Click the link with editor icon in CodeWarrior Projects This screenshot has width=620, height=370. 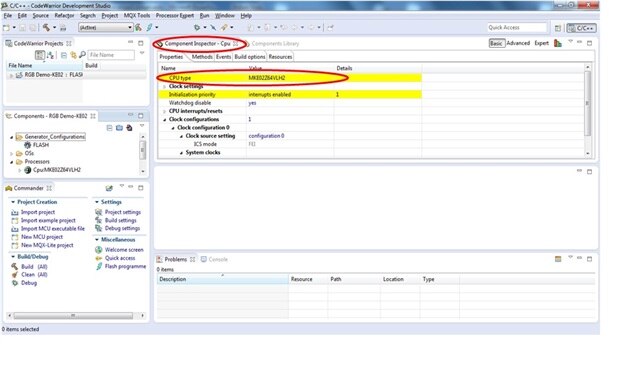point(73,55)
